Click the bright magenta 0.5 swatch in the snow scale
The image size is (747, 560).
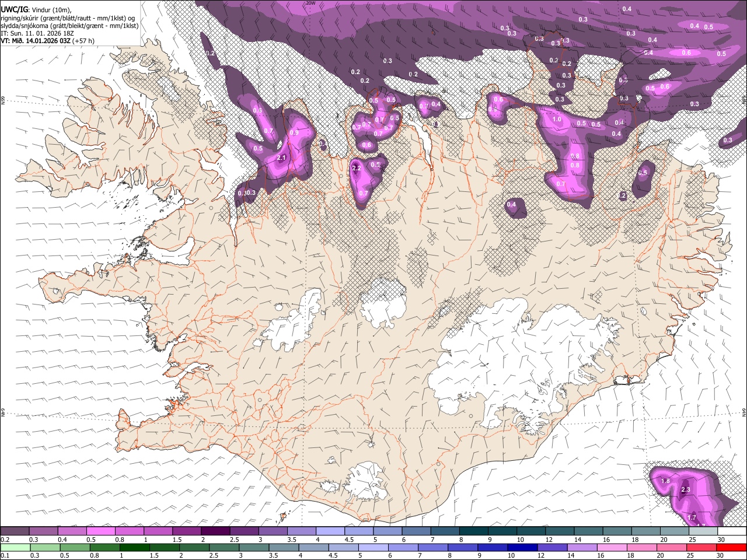[x=100, y=531]
